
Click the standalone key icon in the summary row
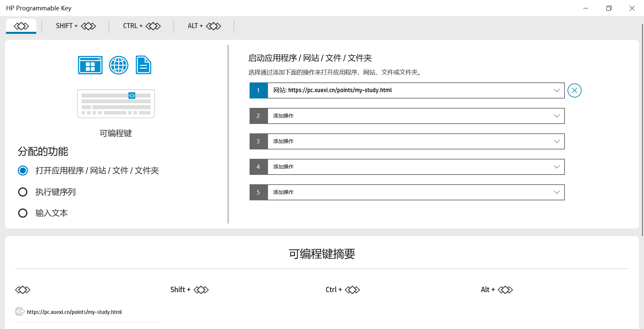click(x=22, y=289)
